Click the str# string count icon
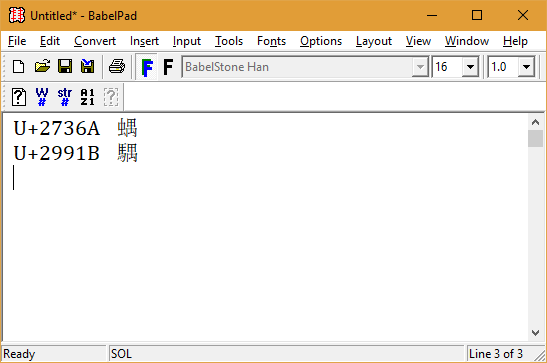This screenshot has width=547, height=363. click(65, 97)
